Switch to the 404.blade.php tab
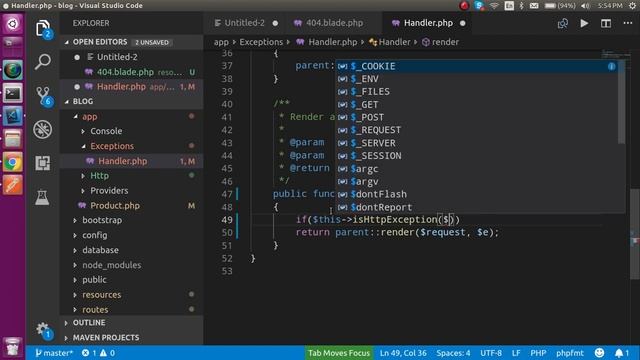Viewport: 640px width, 360px height. (334, 23)
